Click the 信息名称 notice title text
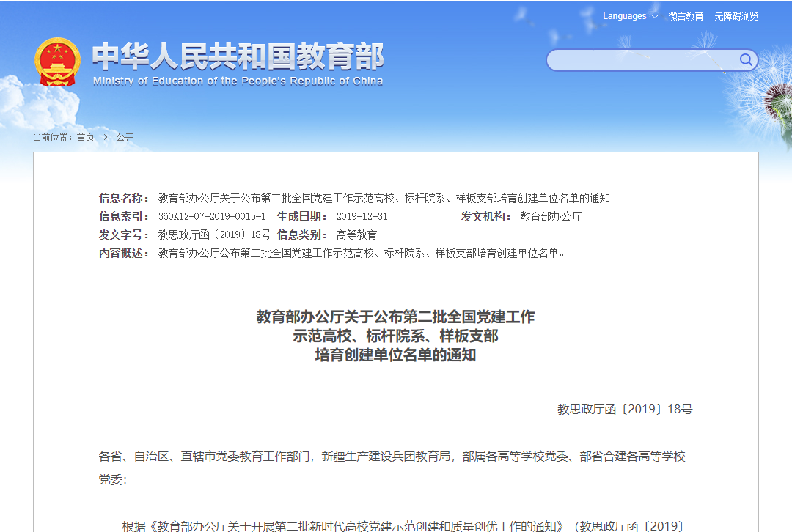Screen dimensions: 792x532 pyautogui.click(x=384, y=198)
